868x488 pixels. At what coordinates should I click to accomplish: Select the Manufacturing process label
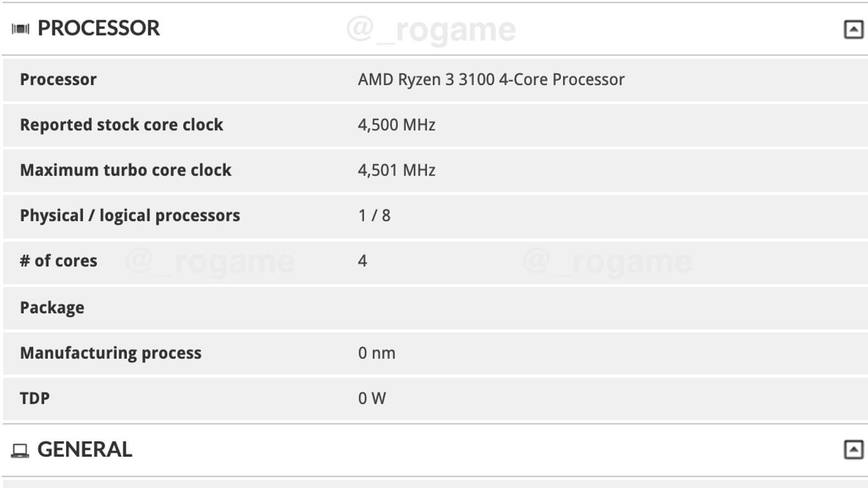[x=111, y=353]
